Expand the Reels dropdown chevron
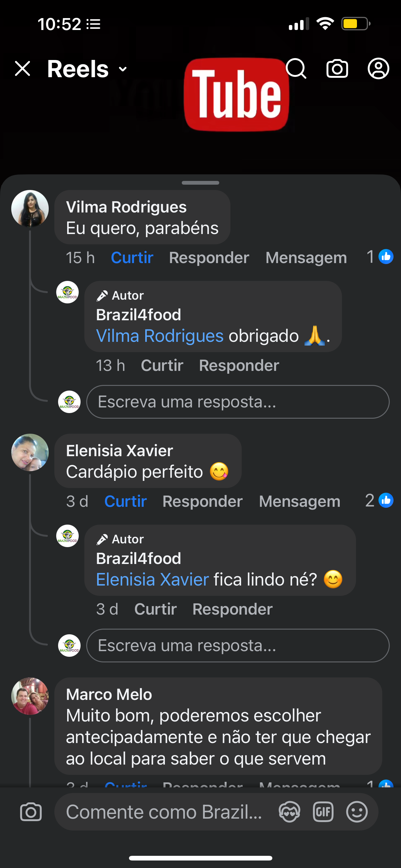 [123, 69]
